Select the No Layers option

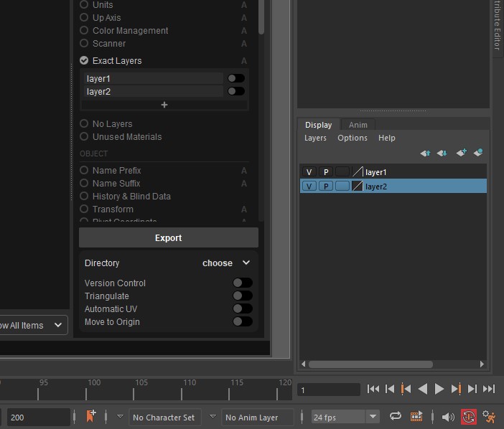click(84, 123)
